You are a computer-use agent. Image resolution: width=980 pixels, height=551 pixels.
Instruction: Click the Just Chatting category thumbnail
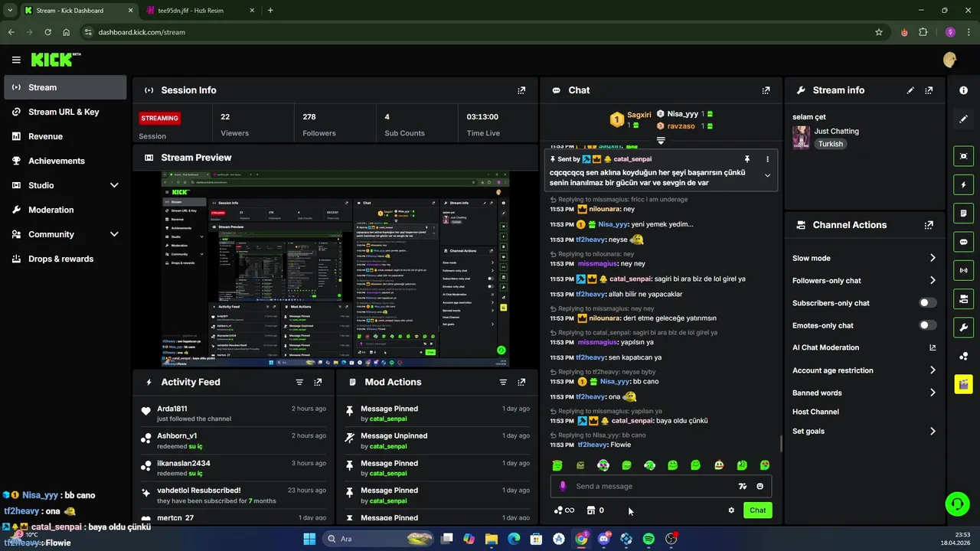coord(801,137)
